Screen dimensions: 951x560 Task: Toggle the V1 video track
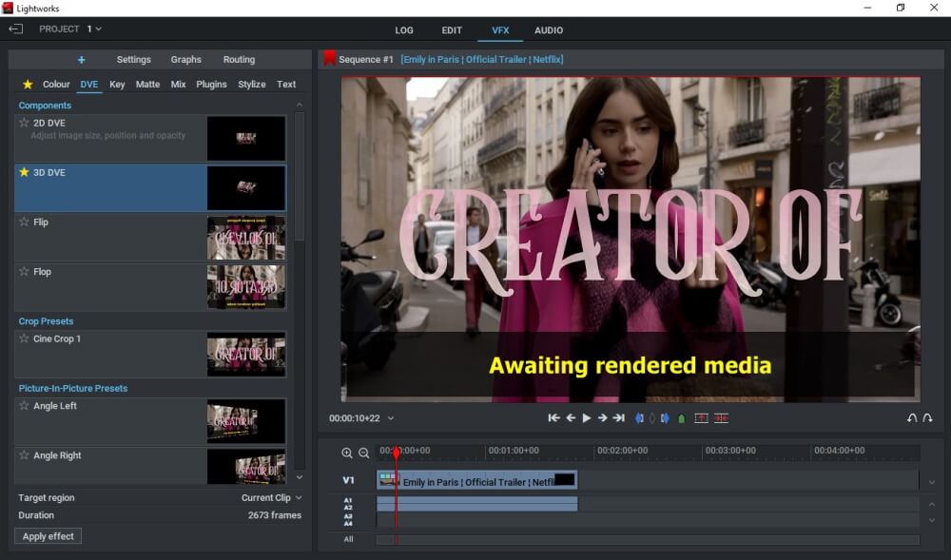[348, 480]
